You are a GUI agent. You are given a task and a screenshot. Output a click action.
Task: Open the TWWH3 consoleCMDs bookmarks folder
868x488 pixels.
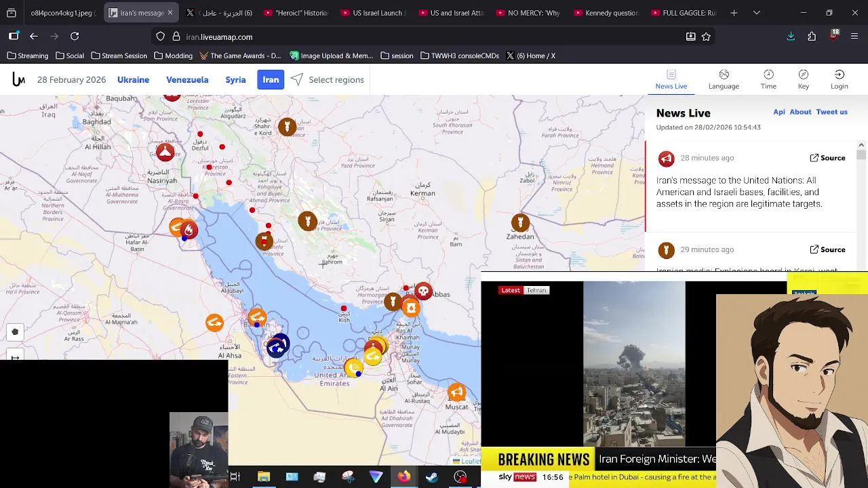[459, 56]
